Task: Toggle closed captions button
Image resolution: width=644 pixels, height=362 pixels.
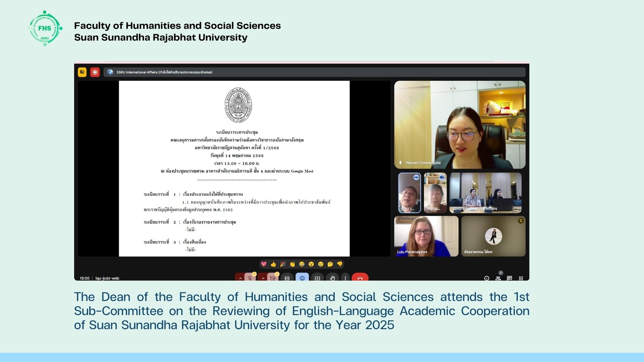Action: click(x=287, y=278)
